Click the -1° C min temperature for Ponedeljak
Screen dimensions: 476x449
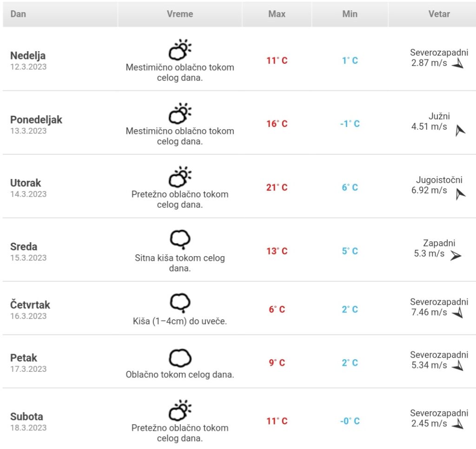(x=350, y=124)
